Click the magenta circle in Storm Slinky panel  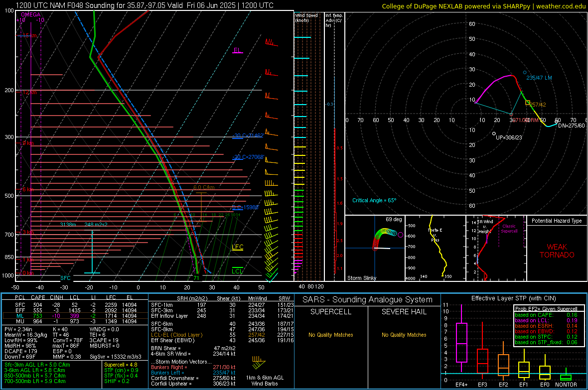tap(400, 235)
